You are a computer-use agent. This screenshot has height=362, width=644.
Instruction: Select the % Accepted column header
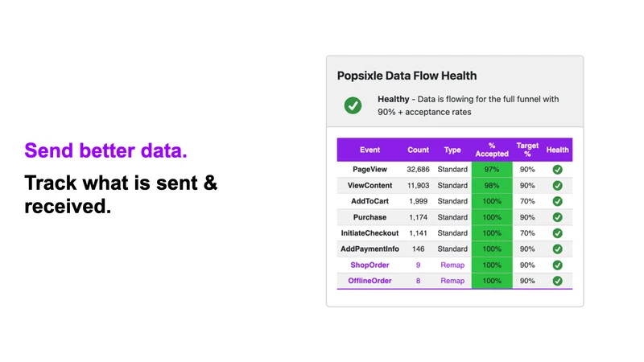pos(492,150)
